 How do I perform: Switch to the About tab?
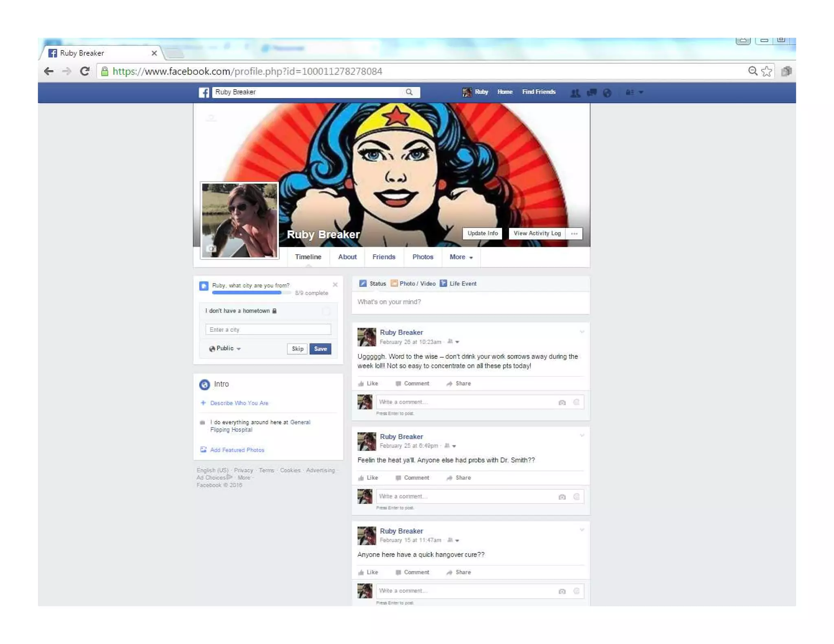tap(347, 257)
